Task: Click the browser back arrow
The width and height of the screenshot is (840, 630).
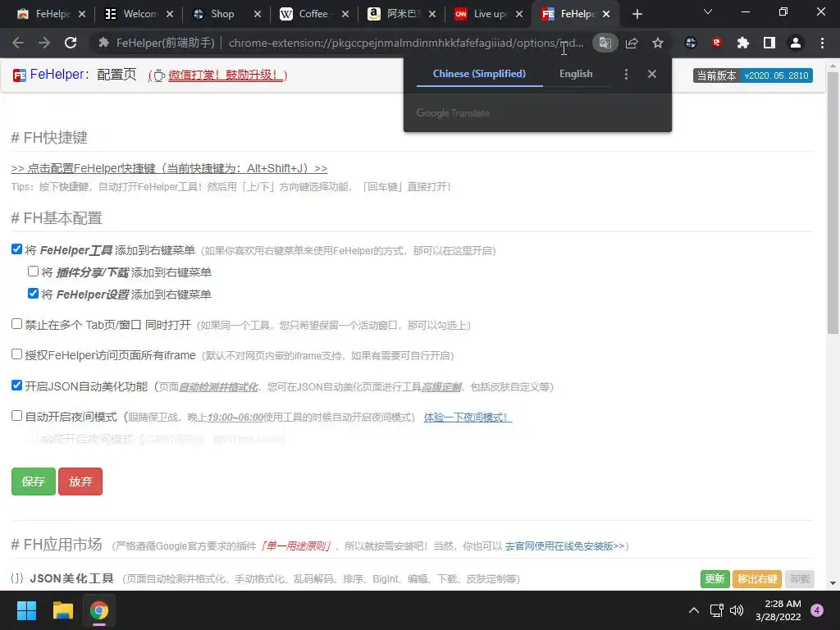Action: 18,43
